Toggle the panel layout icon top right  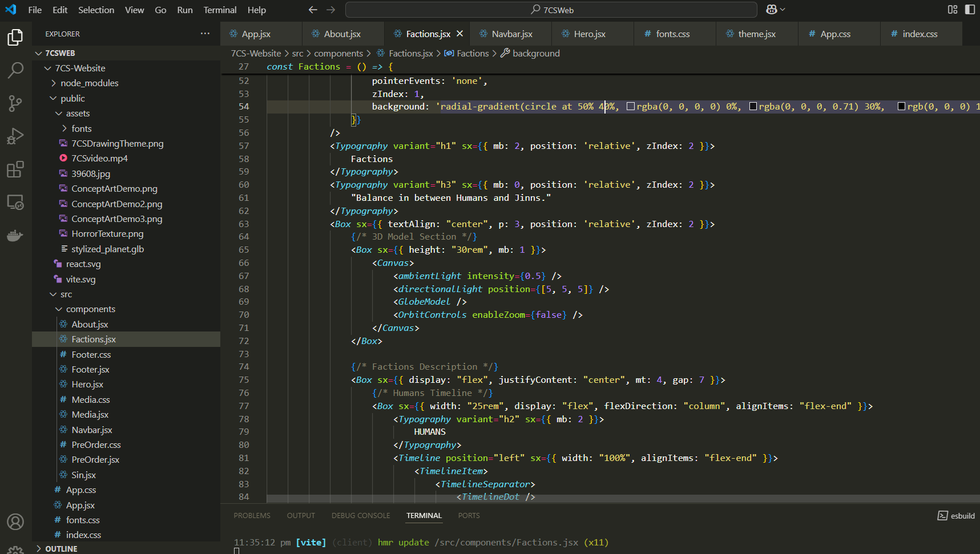952,10
